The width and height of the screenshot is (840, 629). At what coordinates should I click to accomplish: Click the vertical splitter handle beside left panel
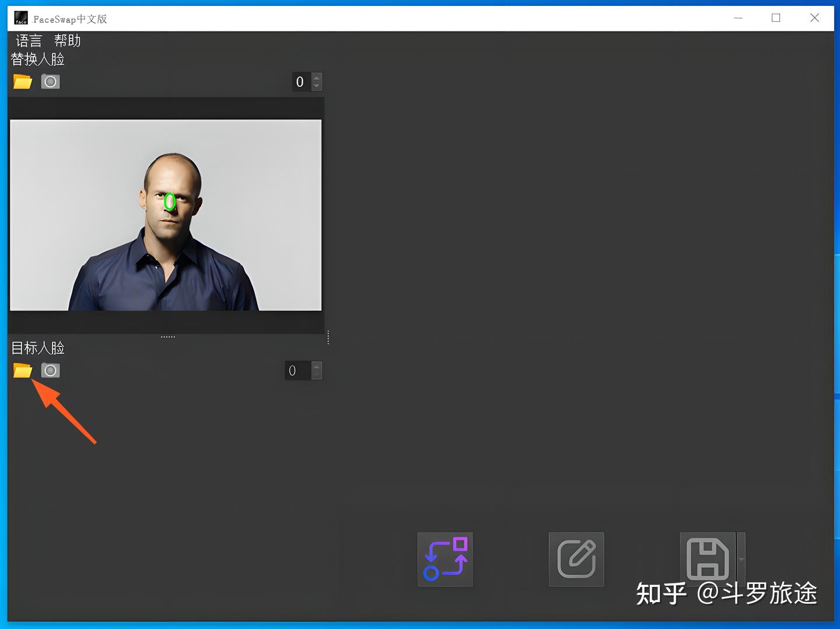[328, 337]
